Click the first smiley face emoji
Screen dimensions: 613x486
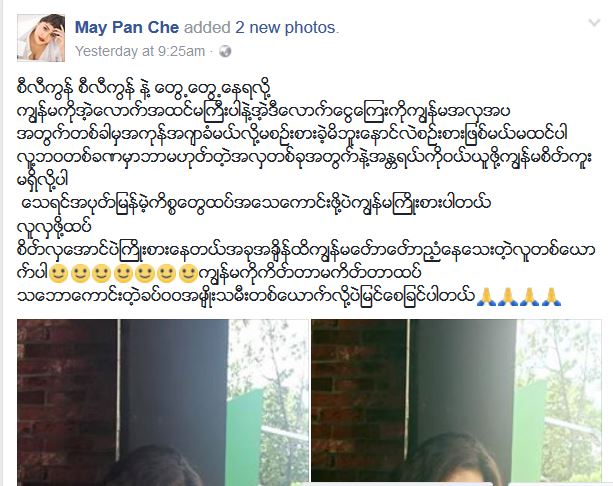[x=59, y=273]
